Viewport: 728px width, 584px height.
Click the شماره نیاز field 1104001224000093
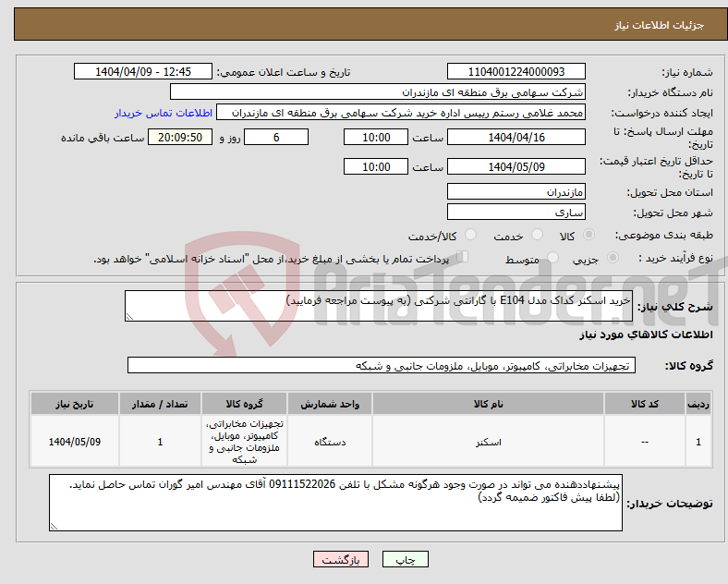pos(516,72)
